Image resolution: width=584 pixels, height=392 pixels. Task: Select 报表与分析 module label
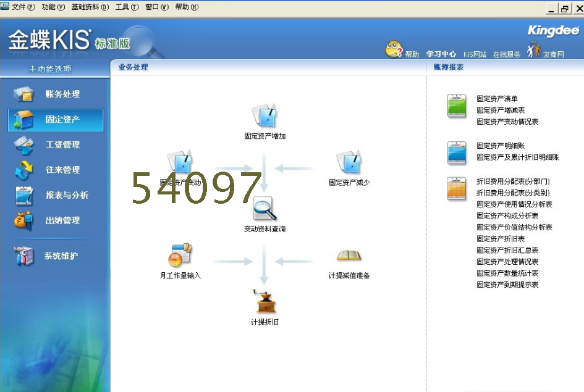click(x=67, y=195)
